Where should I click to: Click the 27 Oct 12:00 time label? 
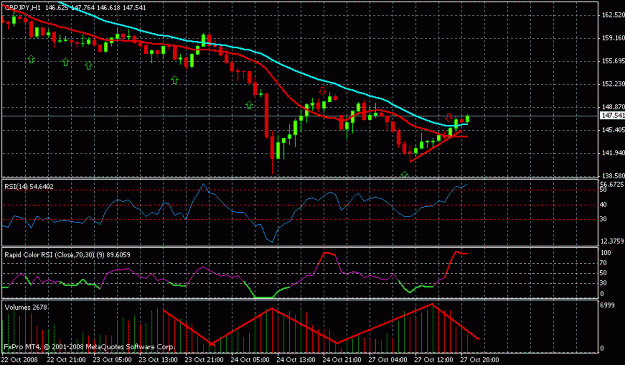click(434, 359)
